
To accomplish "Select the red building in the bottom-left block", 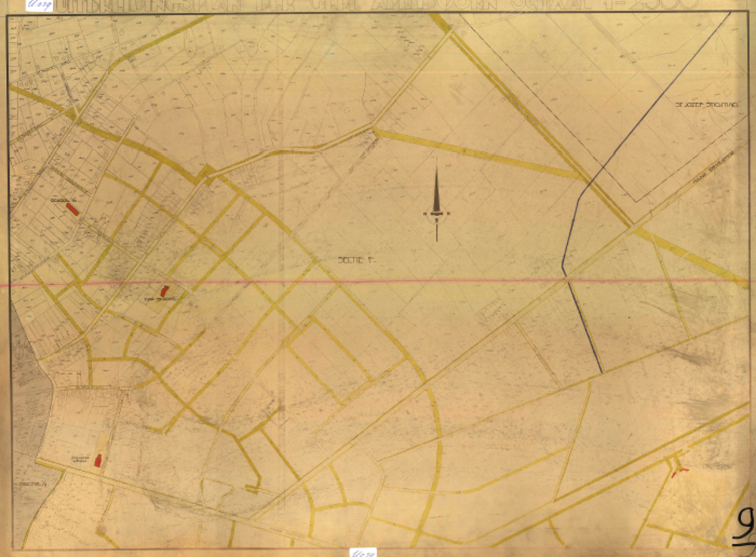I will [97, 460].
